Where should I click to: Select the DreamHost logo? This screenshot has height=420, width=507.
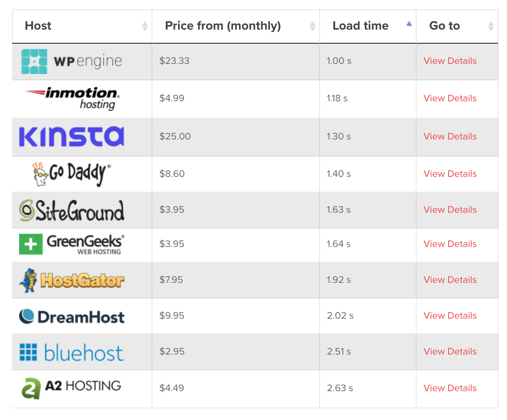tap(71, 316)
